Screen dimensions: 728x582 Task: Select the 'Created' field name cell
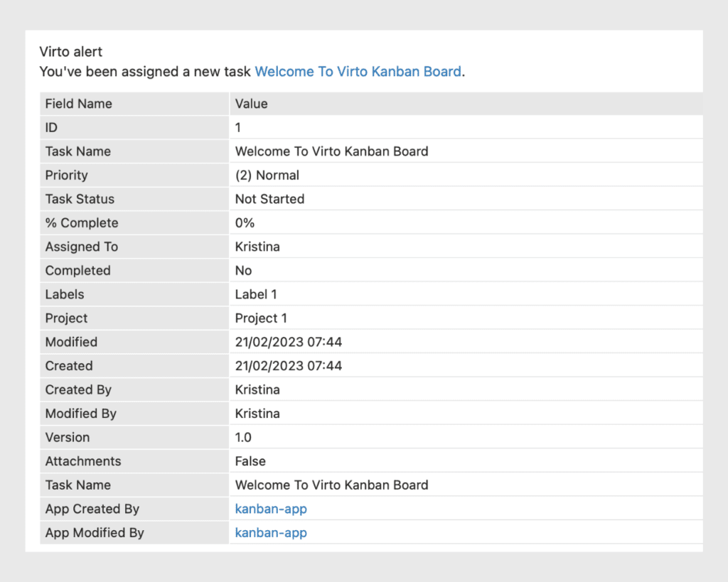click(x=134, y=366)
